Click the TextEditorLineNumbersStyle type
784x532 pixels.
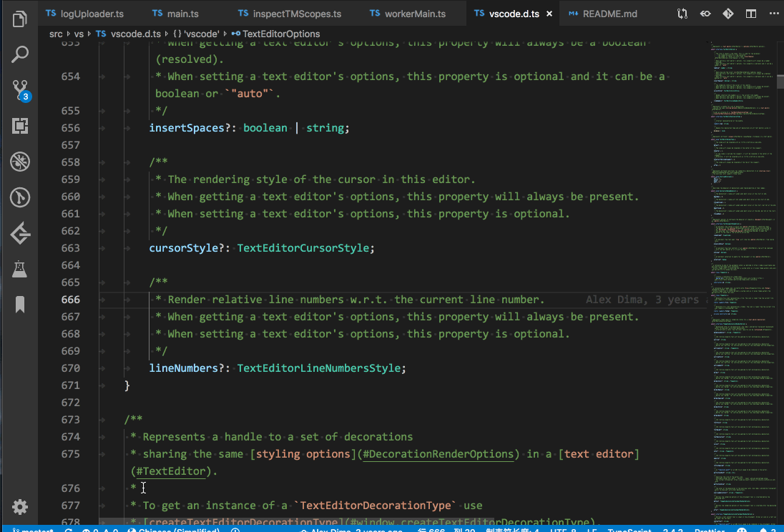[x=319, y=368]
